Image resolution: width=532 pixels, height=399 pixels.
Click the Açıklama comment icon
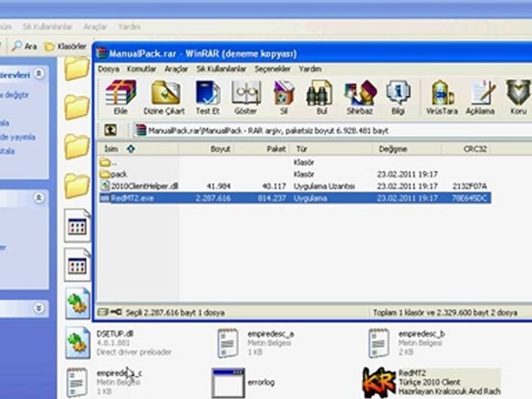point(480,98)
